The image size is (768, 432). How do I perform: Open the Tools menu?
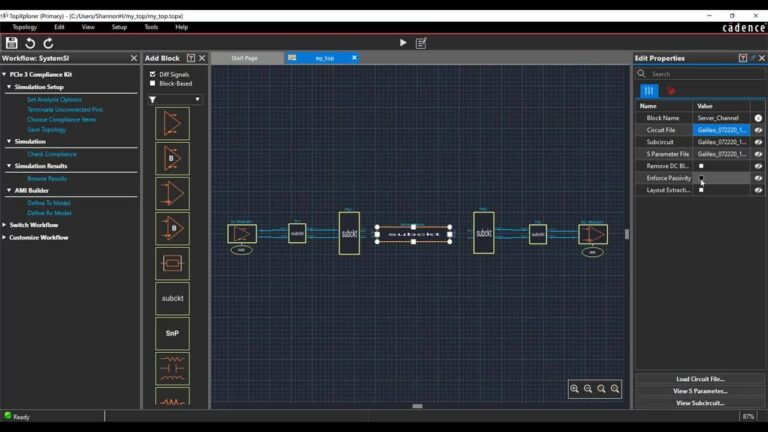(x=151, y=27)
